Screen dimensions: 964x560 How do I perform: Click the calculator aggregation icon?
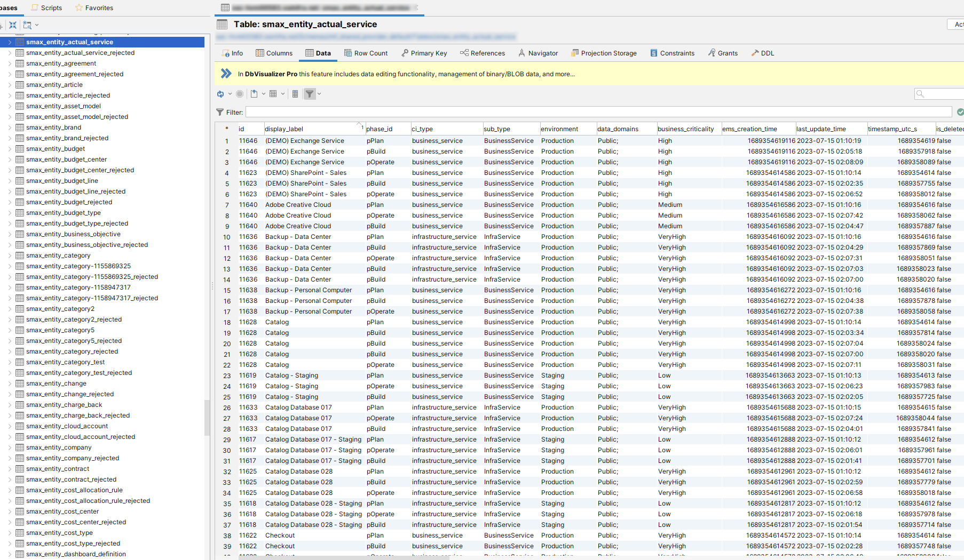[x=295, y=93]
